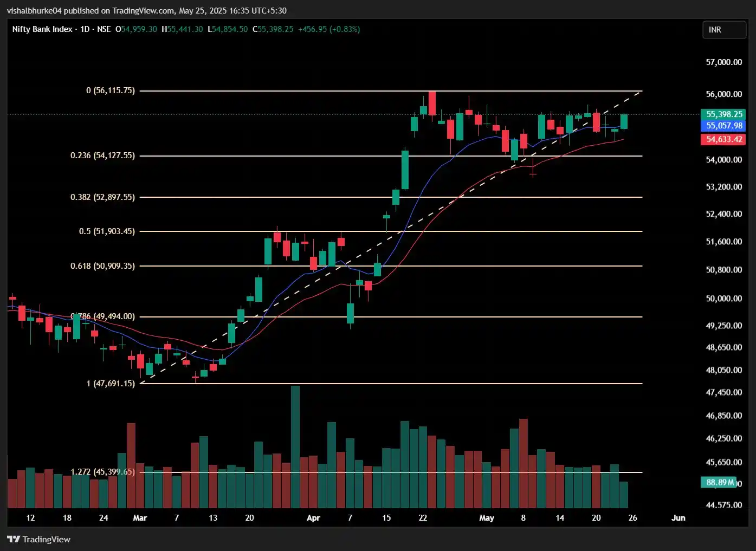Click the 46,850.00 price axis label
This screenshot has height=551, width=756.
pos(723,416)
